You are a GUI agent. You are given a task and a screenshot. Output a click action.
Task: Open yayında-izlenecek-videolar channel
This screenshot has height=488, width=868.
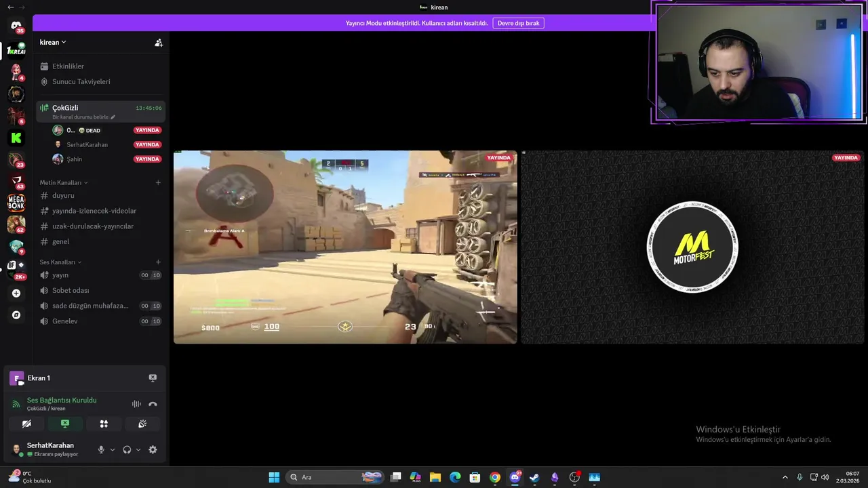pos(100,211)
